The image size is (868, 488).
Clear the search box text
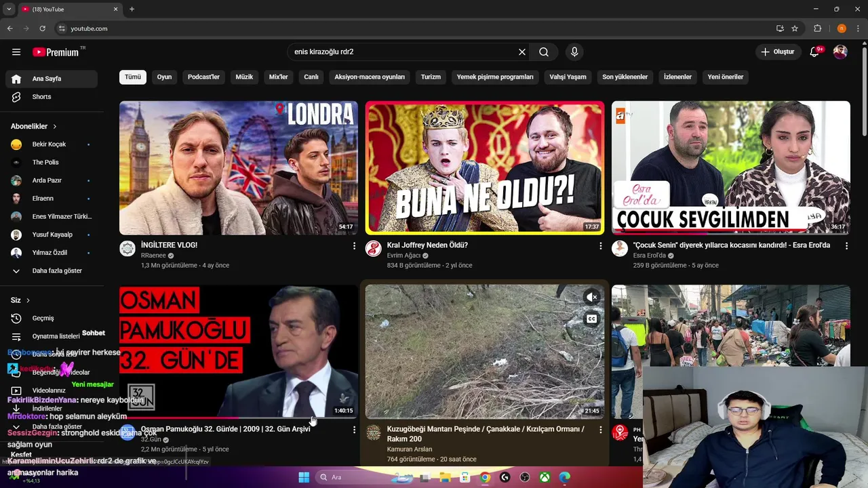[522, 52]
